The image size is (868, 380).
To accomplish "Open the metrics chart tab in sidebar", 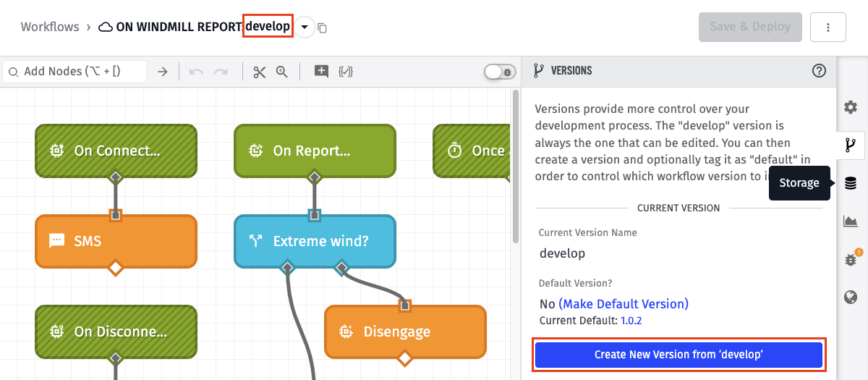I will [x=851, y=221].
